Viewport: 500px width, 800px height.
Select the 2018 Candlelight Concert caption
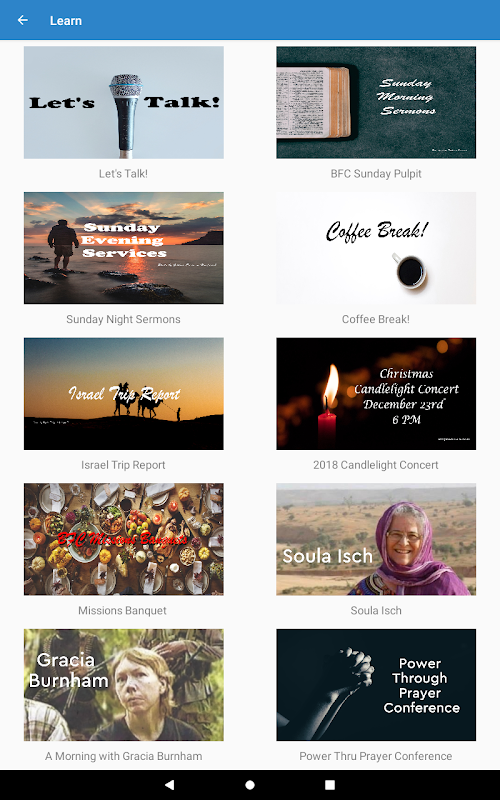tap(376, 465)
